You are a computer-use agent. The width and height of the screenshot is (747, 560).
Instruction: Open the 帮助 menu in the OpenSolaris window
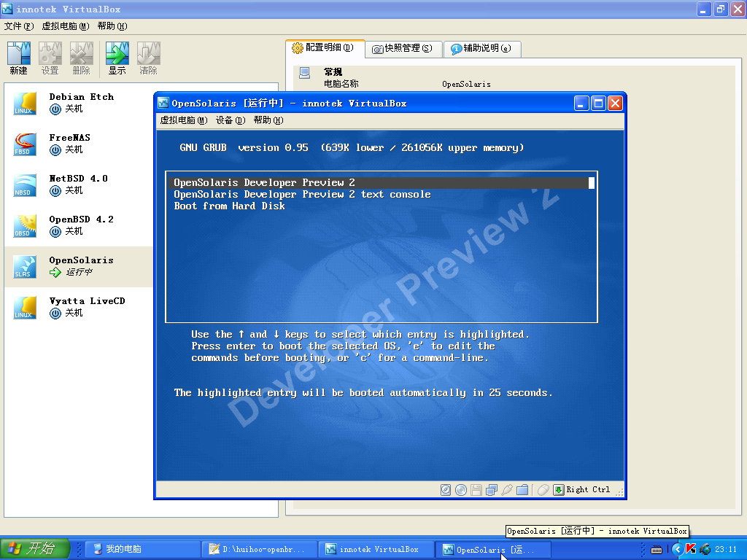pos(268,120)
